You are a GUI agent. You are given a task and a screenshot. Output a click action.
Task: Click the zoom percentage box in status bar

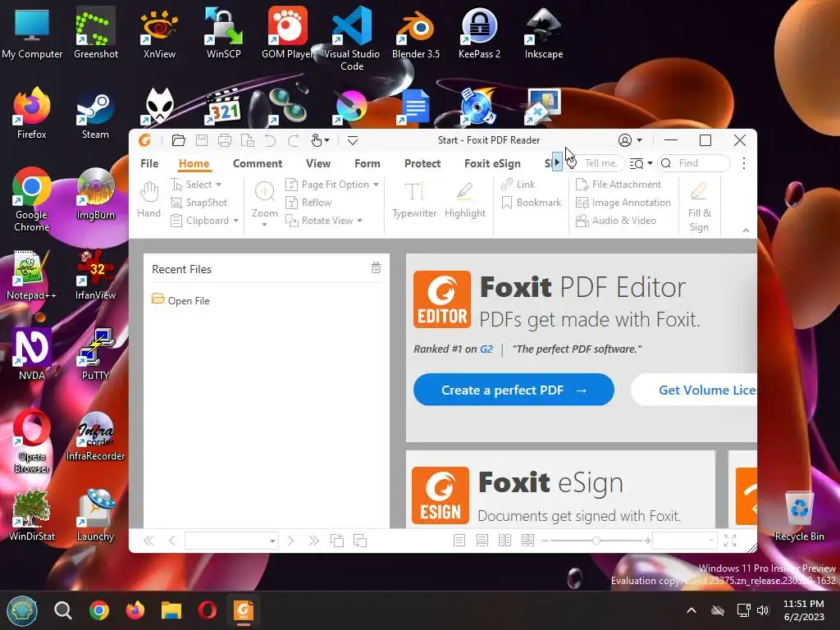click(685, 541)
